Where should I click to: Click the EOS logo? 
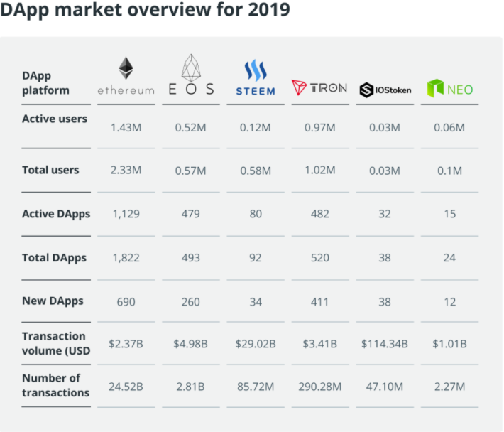[x=191, y=75]
